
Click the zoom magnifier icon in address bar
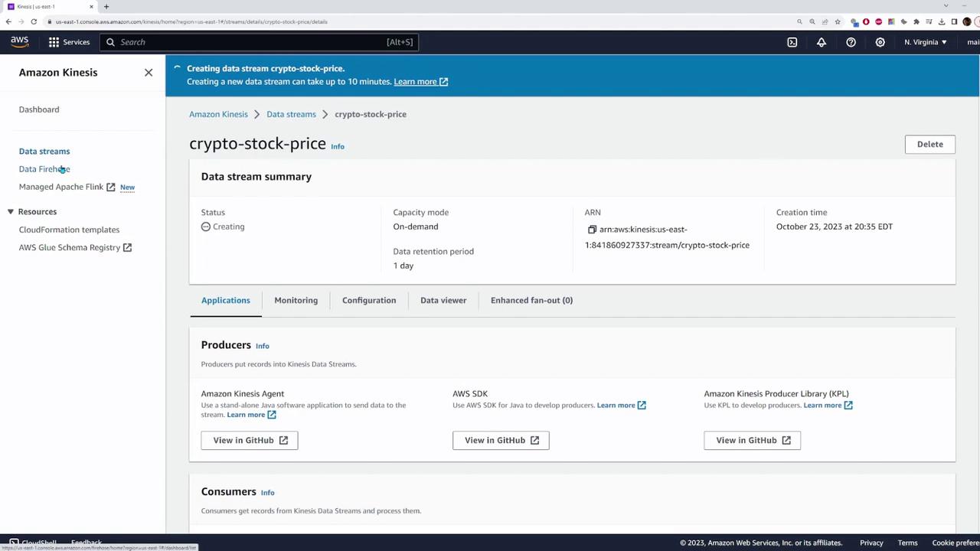coord(812,21)
